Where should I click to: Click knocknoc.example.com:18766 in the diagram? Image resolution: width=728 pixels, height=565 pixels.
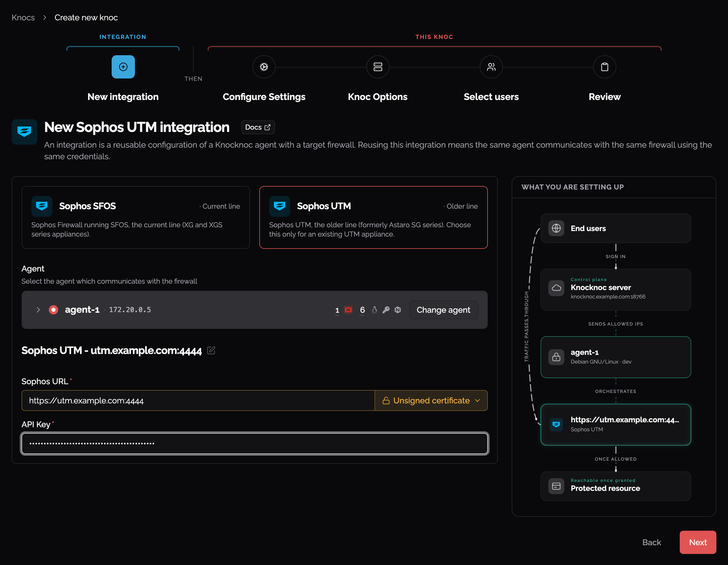click(x=608, y=296)
